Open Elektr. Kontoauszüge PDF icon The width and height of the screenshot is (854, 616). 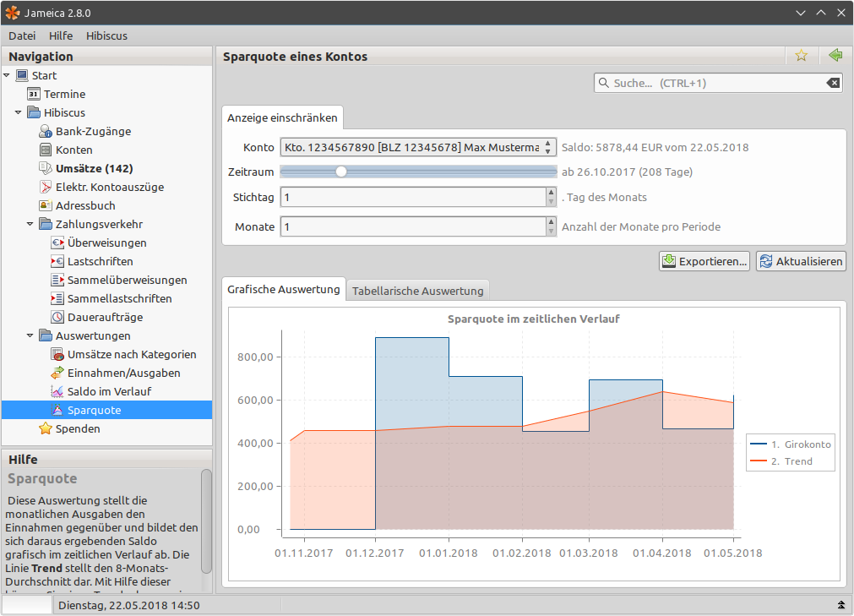(46, 187)
